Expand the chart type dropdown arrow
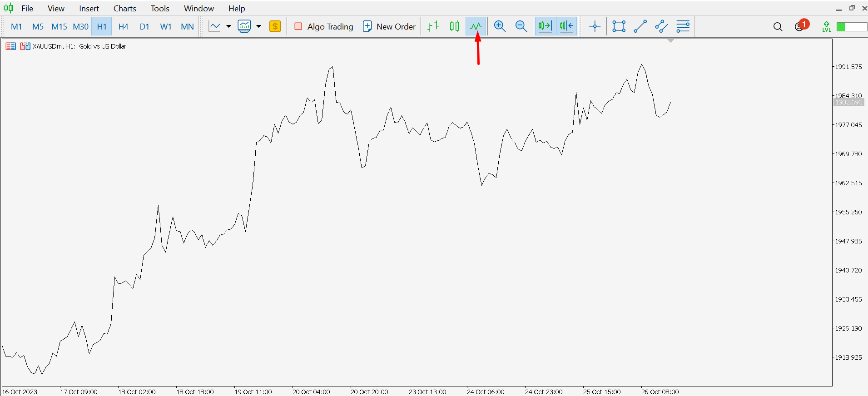 pos(228,26)
